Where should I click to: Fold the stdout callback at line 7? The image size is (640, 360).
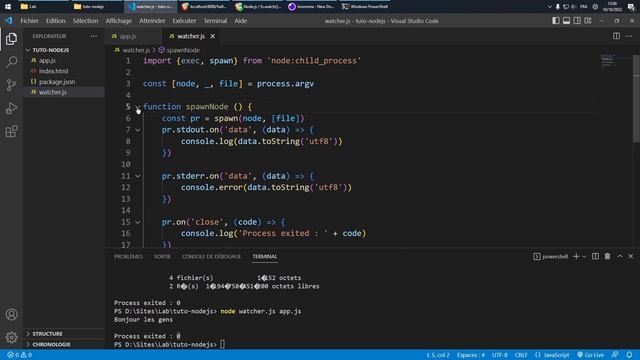138,130
